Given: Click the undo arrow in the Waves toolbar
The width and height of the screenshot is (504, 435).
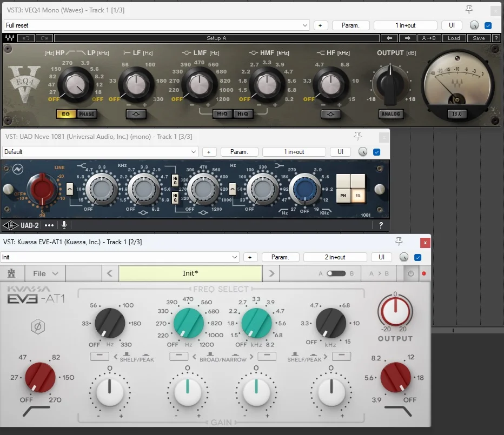Looking at the screenshot, I should point(26,38).
